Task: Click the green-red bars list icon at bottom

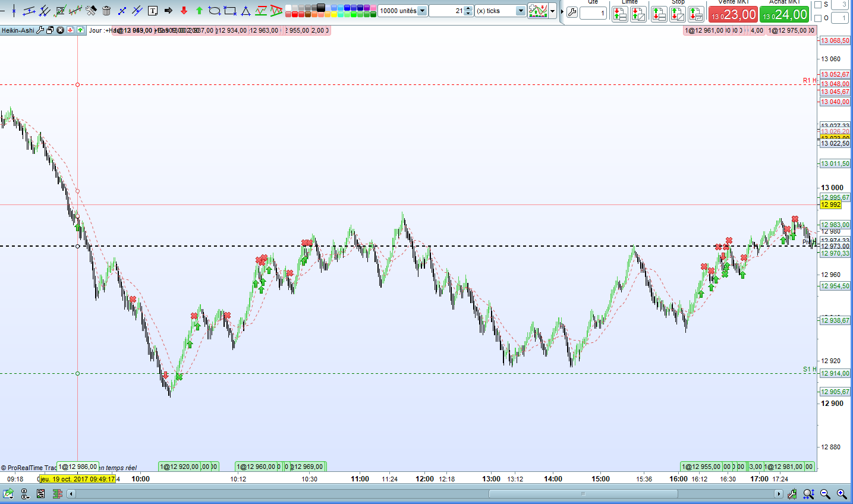Action: pyautogui.click(x=58, y=494)
